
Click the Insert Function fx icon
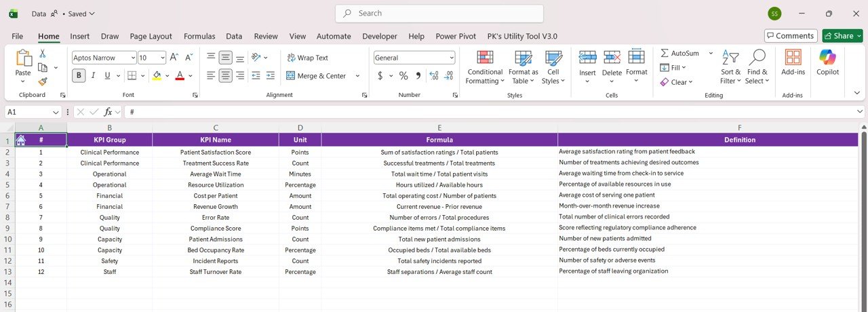[x=108, y=112]
